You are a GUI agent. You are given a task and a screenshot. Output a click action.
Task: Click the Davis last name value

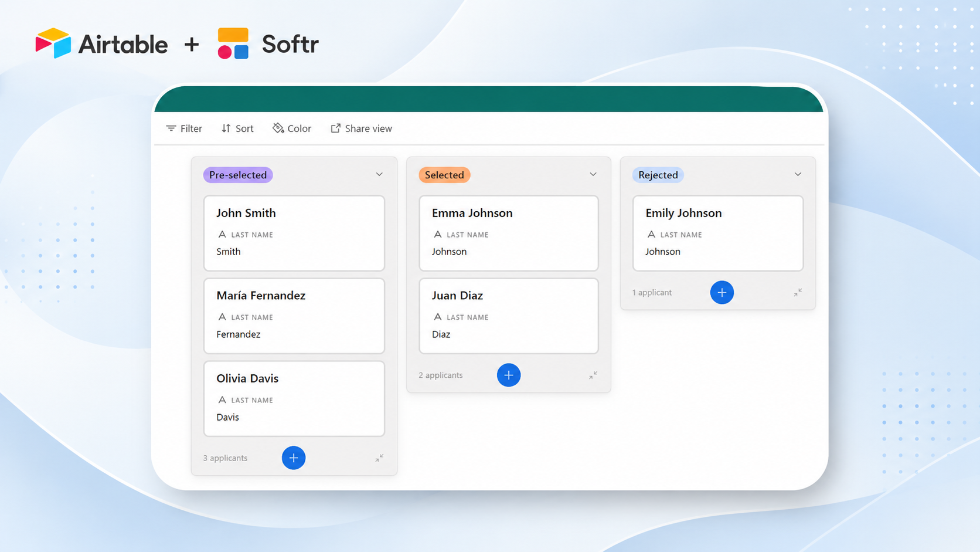[227, 417]
